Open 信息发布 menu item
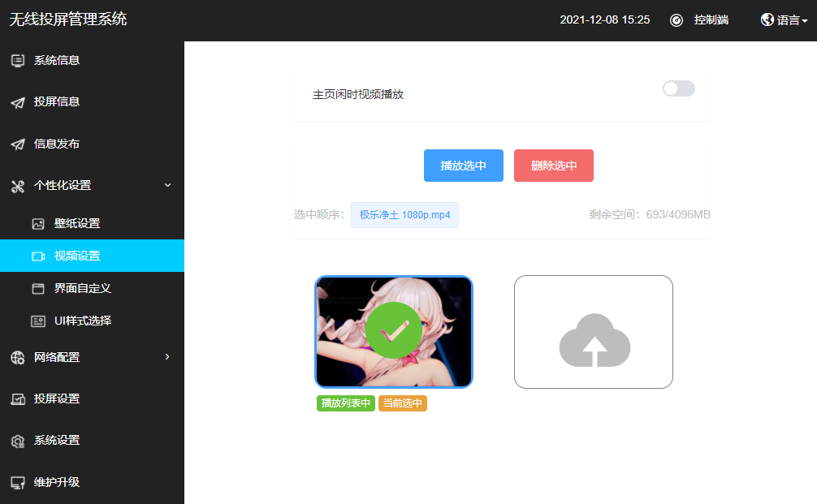The width and height of the screenshot is (817, 504). tap(93, 144)
